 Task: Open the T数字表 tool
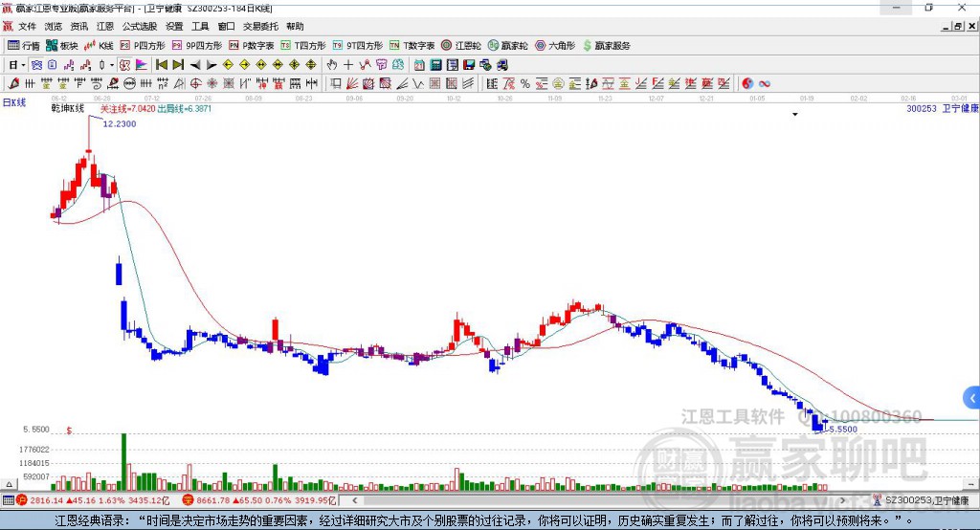(412, 46)
